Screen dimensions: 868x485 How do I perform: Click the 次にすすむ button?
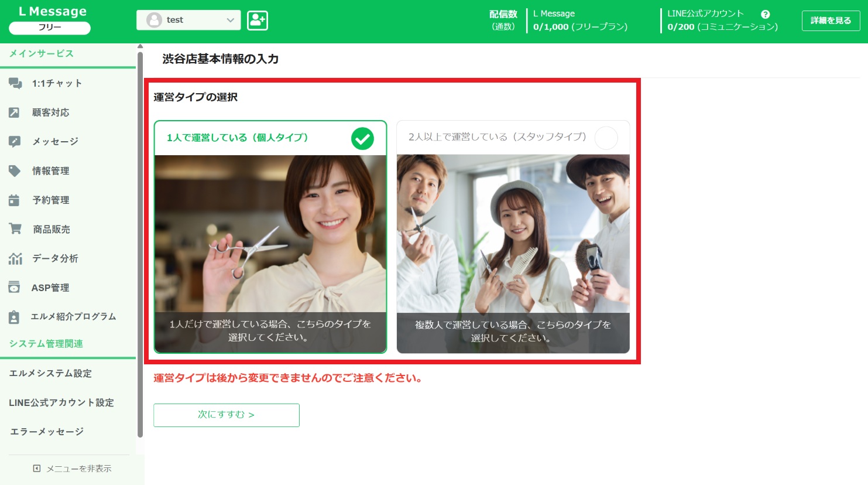[227, 415]
